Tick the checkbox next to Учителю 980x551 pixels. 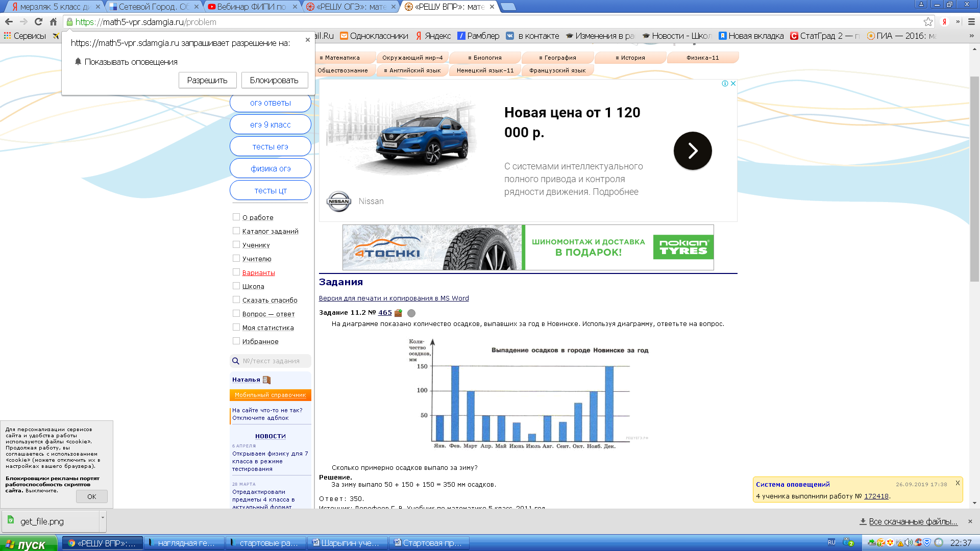tap(236, 258)
